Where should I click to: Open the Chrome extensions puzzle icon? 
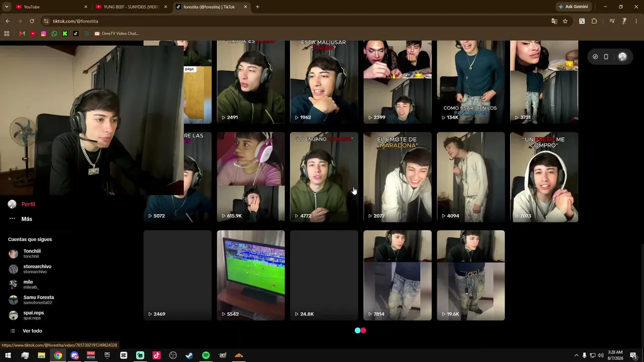coord(594,21)
